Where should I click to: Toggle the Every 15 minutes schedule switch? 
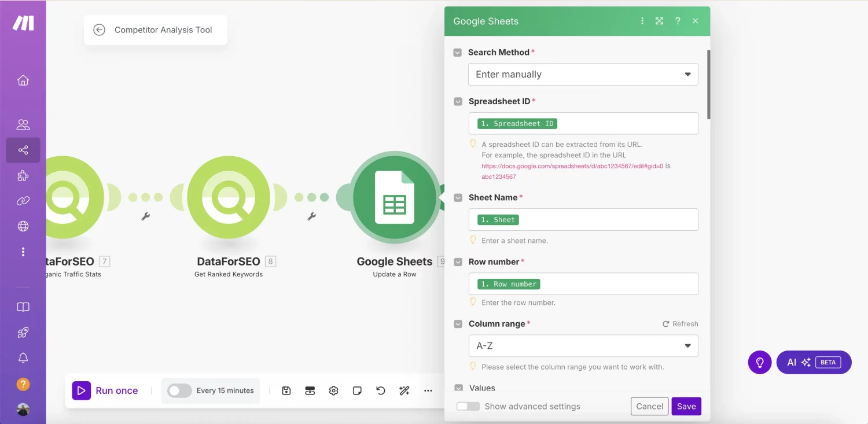click(179, 390)
